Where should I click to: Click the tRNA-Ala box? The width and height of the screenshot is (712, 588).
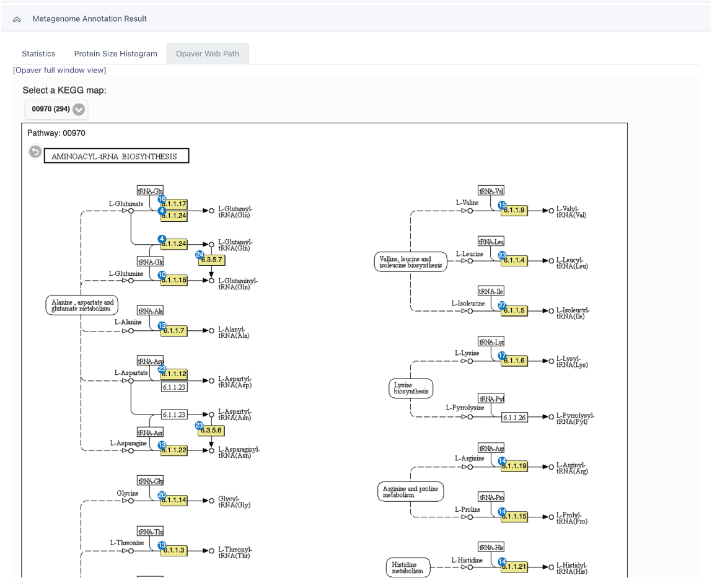pyautogui.click(x=151, y=310)
